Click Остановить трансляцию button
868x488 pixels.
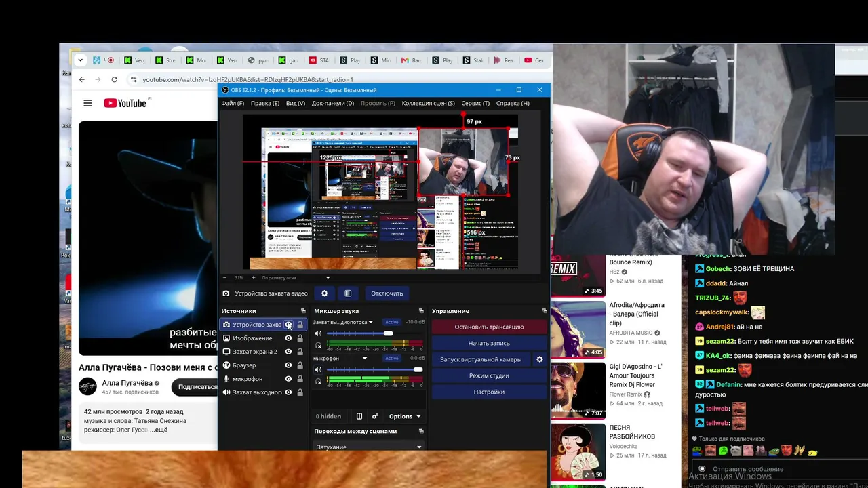[489, 327]
